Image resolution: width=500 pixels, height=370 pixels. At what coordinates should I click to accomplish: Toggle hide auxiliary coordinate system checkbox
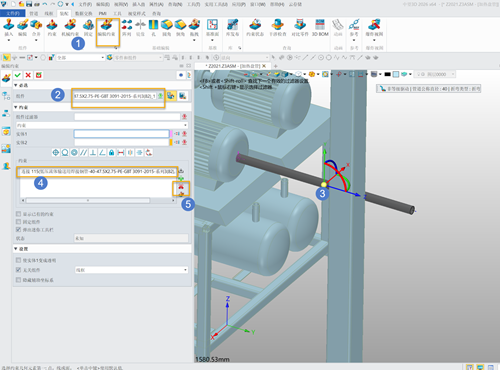click(19, 280)
